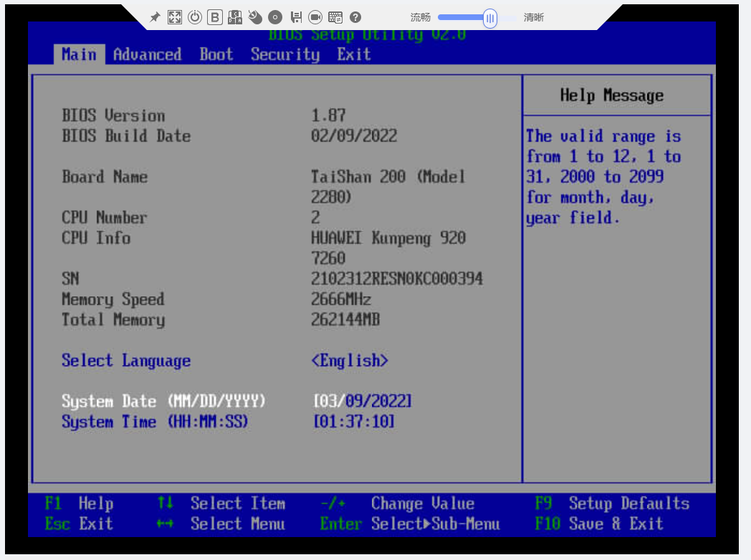
Task: Click serial number 2102312RESN0KC000394
Action: coord(397,279)
